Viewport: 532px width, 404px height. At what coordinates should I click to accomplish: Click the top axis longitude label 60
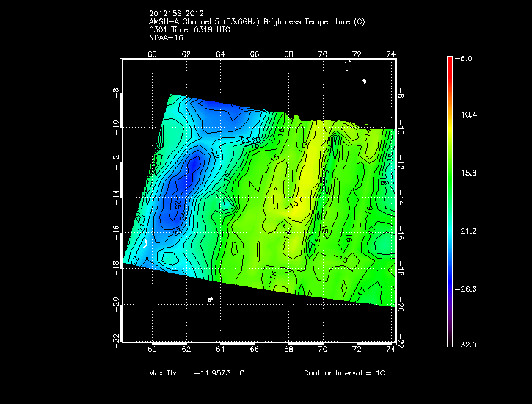[153, 54]
